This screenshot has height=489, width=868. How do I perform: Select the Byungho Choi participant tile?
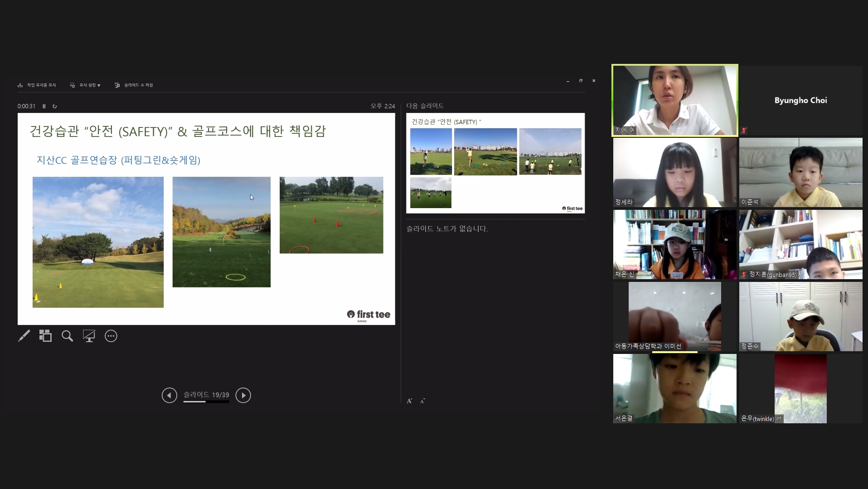pyautogui.click(x=800, y=100)
